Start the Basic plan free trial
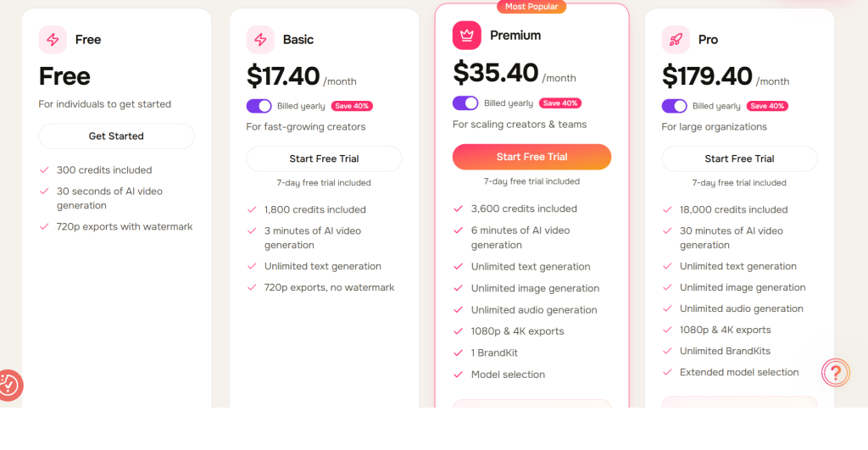 (324, 158)
